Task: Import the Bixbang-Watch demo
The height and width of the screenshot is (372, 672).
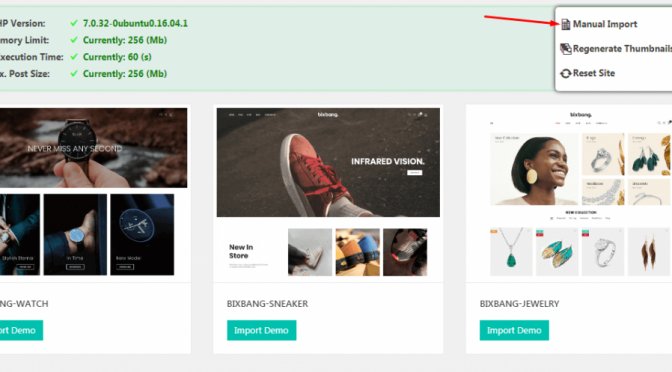Action: tap(21, 330)
